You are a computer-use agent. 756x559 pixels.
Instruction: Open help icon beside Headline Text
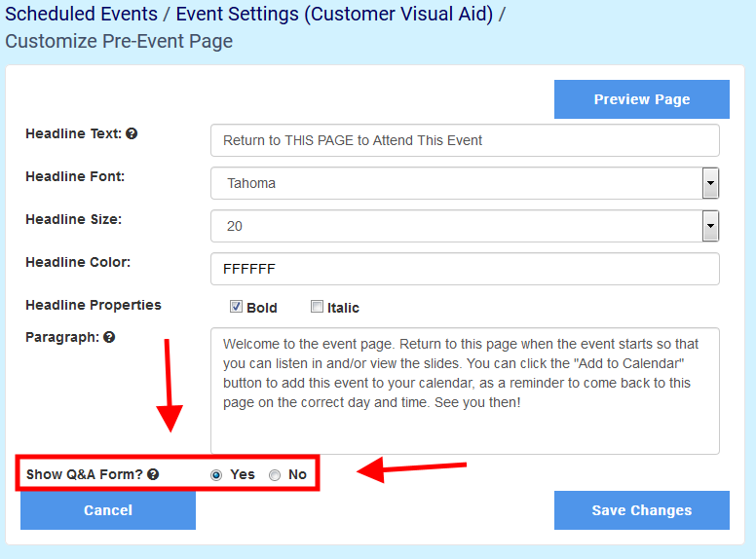tap(132, 133)
